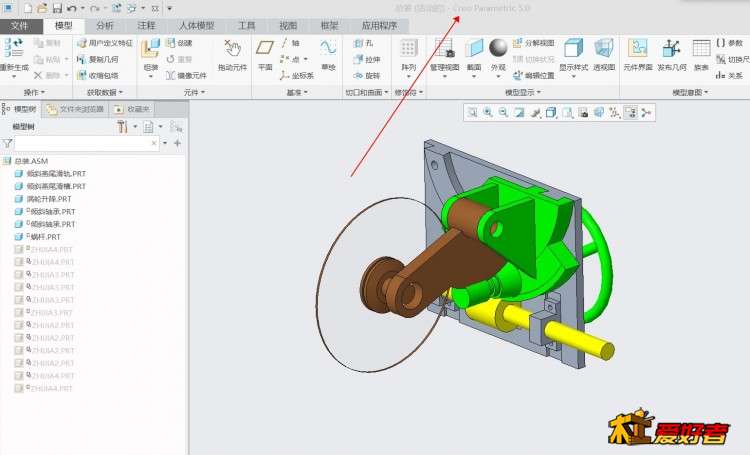Select the root .ASM node in model tree
Image resolution: width=750 pixels, height=455 pixels.
(x=26, y=161)
